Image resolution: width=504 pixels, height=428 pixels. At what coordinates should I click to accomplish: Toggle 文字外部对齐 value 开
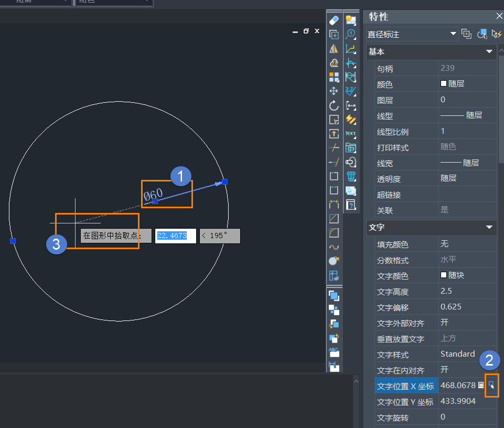click(x=468, y=323)
